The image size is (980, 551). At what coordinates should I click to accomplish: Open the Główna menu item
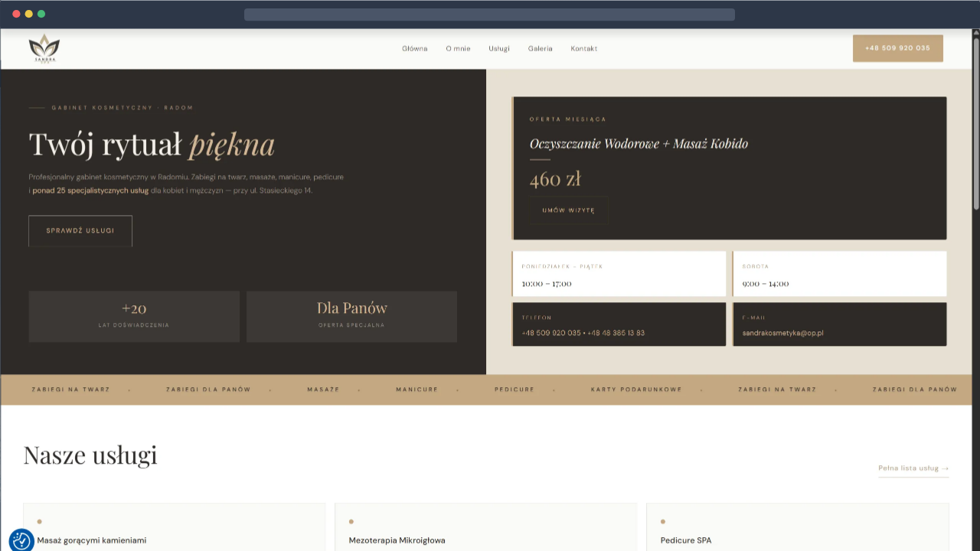[x=415, y=48]
